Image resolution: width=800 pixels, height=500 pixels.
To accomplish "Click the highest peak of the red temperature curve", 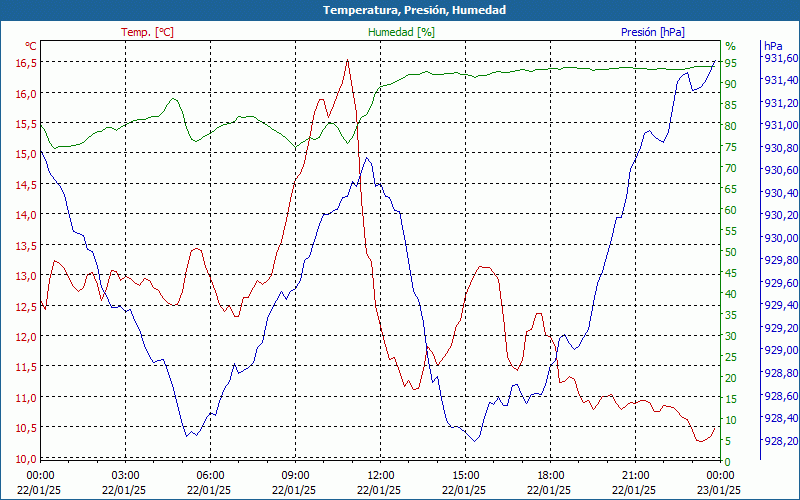I will (x=347, y=60).
